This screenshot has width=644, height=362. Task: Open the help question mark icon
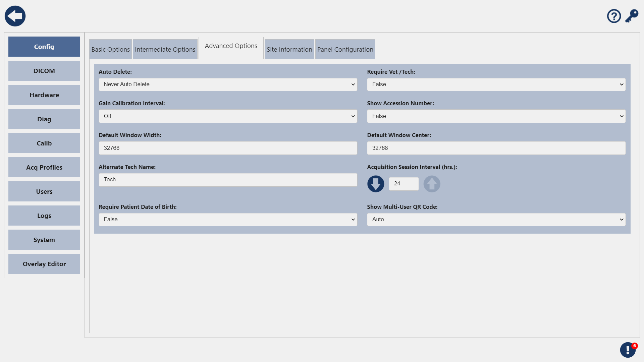tap(614, 16)
